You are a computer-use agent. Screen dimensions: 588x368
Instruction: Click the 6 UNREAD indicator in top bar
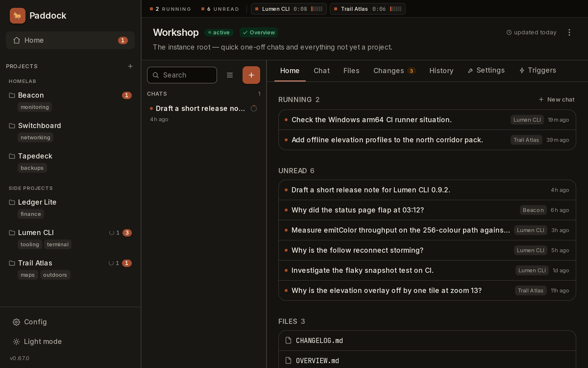(x=220, y=9)
